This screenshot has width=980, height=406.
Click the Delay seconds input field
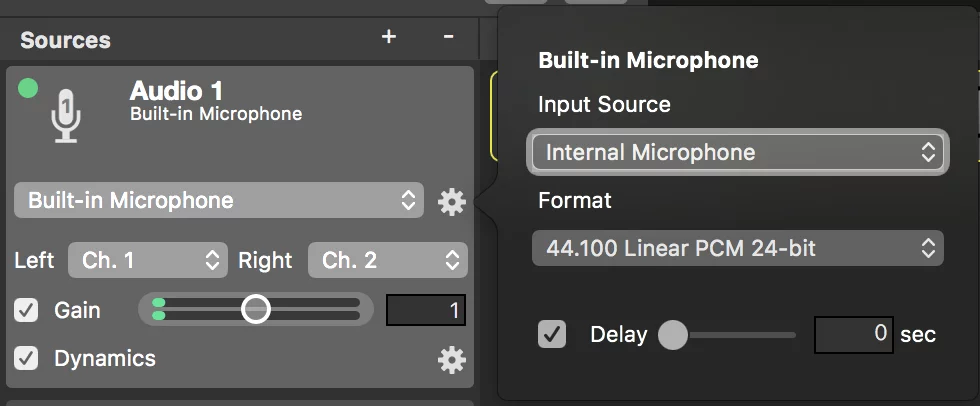pos(854,334)
